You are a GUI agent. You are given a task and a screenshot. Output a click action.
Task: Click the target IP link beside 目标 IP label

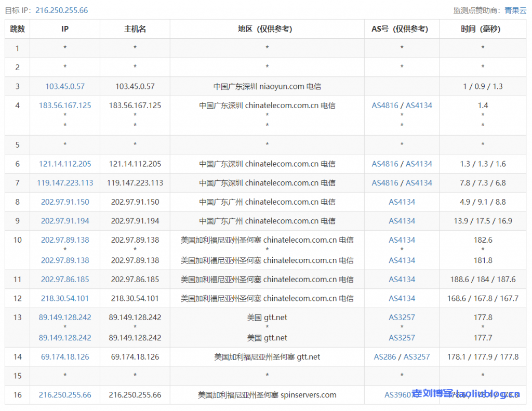tap(62, 10)
